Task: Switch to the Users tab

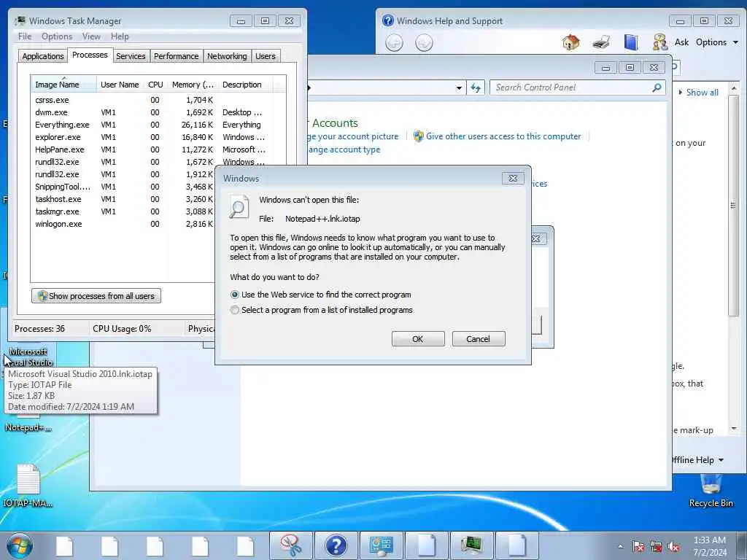Action: [x=266, y=56]
